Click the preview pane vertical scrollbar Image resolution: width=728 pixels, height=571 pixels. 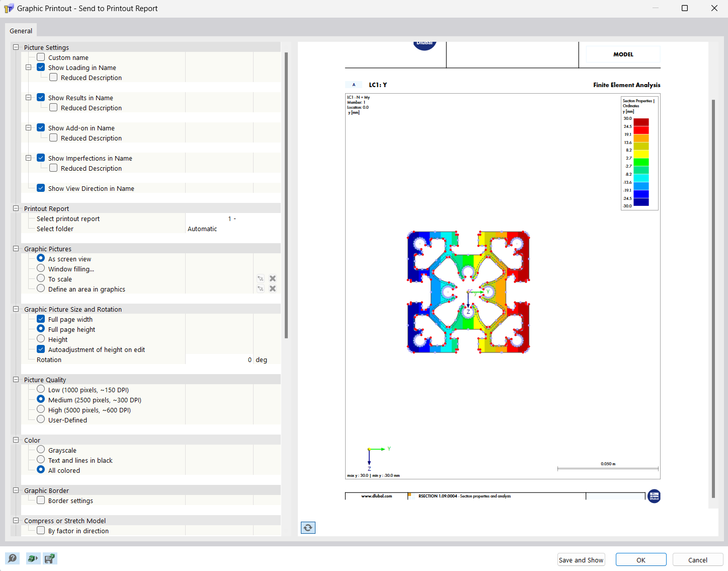(x=713, y=299)
